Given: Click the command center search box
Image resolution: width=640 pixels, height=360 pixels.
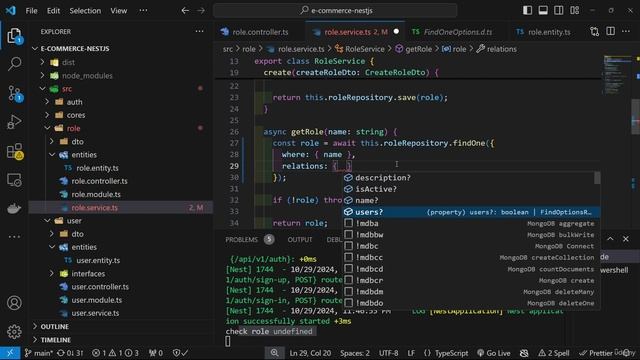Looking at the screenshot, I should pos(335,11).
